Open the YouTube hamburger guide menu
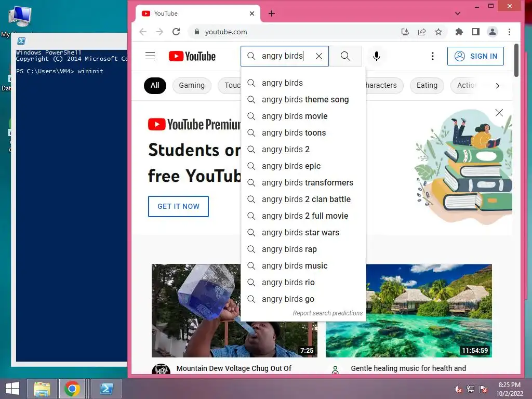 click(150, 56)
